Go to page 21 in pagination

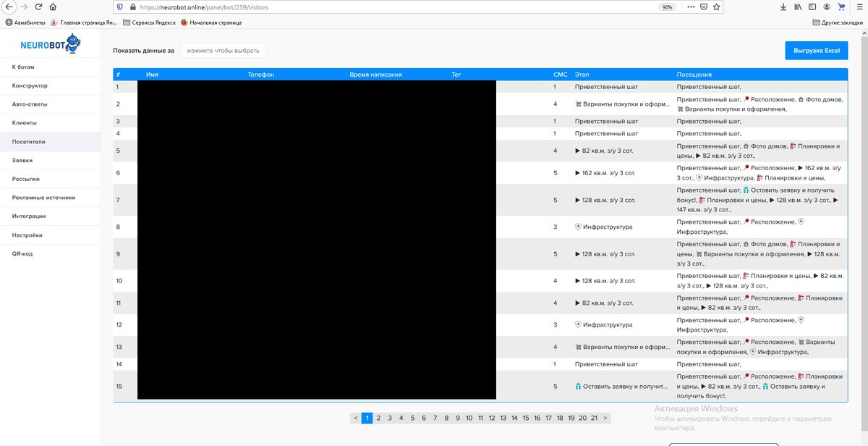[594, 418]
